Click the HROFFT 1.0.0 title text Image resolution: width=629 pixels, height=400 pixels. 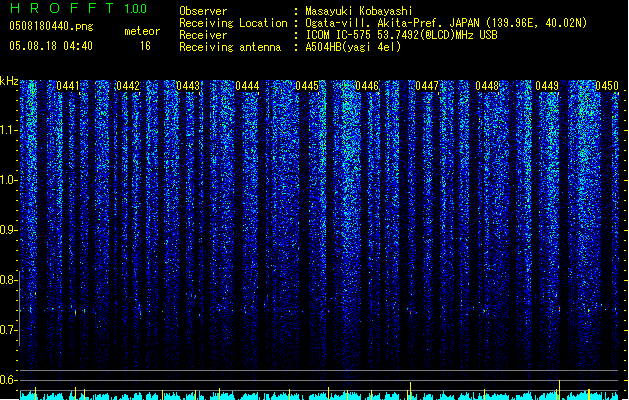[x=78, y=8]
